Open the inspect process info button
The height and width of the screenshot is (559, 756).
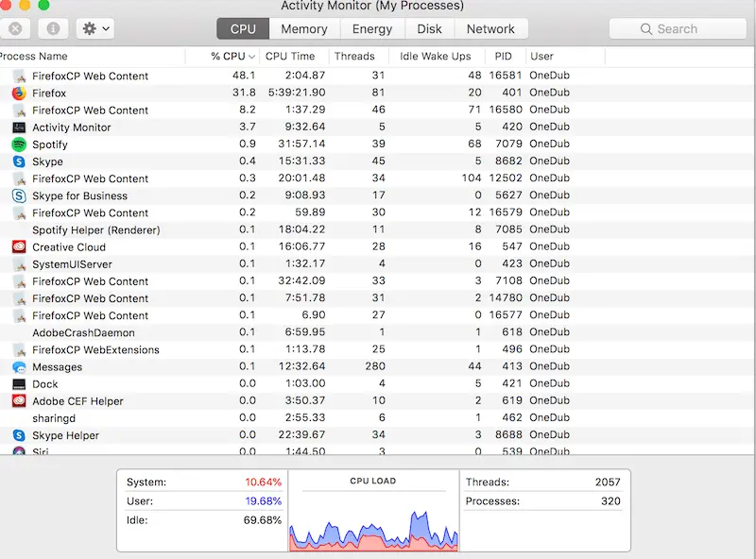coord(53,29)
